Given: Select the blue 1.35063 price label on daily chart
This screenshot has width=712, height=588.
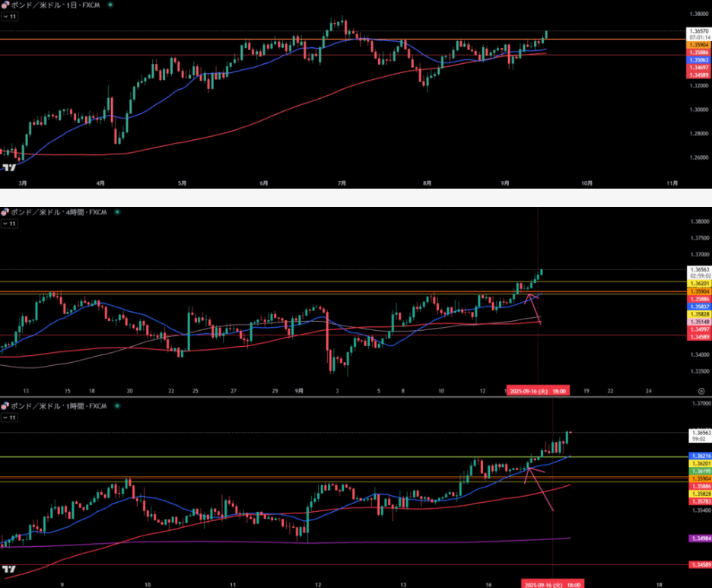Looking at the screenshot, I should (x=699, y=59).
